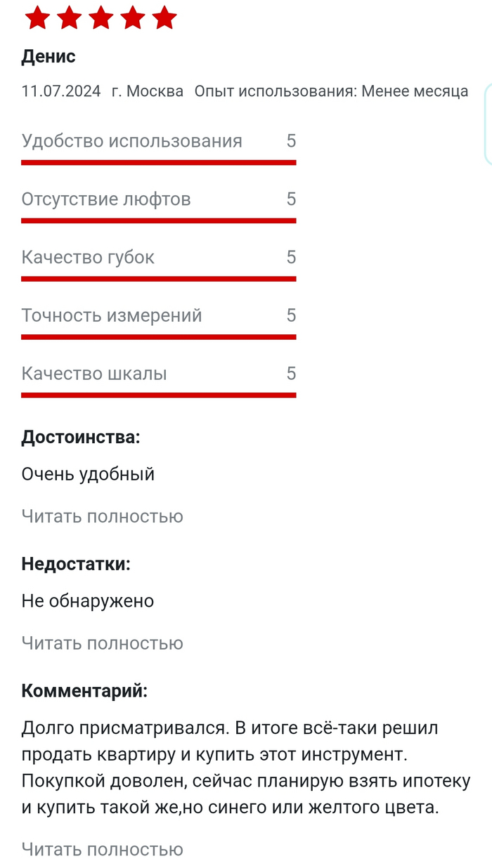Click the review date 11.07.2024
Image resolution: width=492 pixels, height=868 pixels.
coord(61,91)
